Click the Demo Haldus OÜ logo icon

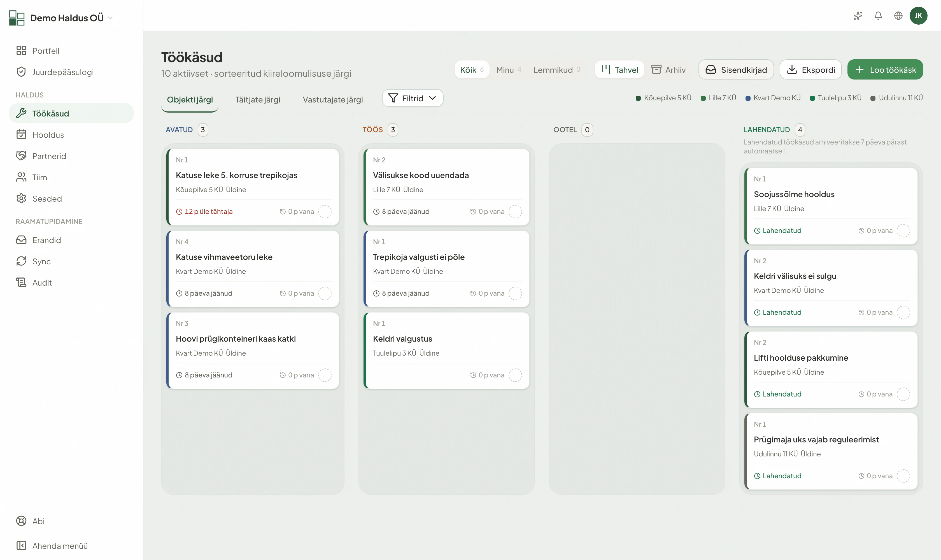tap(17, 18)
